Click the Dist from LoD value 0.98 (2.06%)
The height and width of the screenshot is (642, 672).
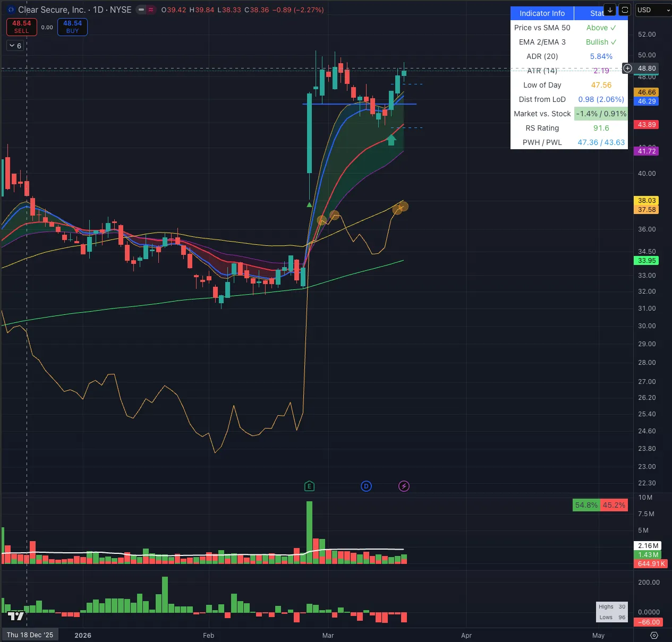[x=601, y=99]
